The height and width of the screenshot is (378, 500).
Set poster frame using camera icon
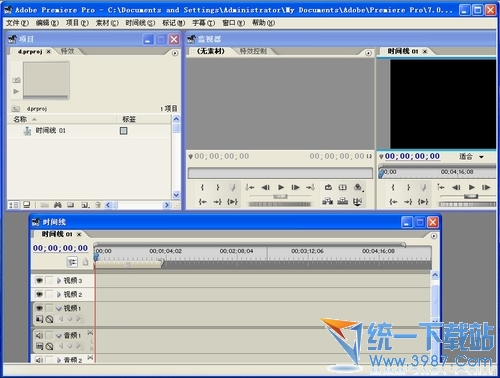[x=16, y=80]
